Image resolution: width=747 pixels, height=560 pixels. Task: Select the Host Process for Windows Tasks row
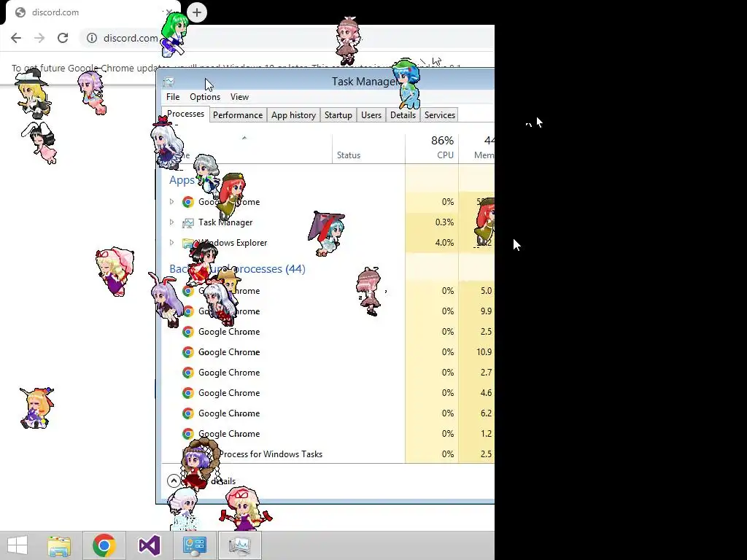328,454
